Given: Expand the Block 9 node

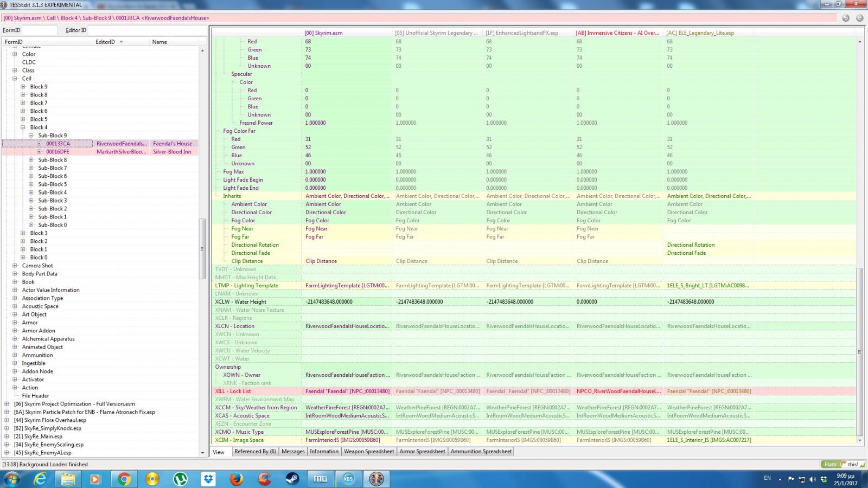Looking at the screenshot, I should tap(23, 87).
